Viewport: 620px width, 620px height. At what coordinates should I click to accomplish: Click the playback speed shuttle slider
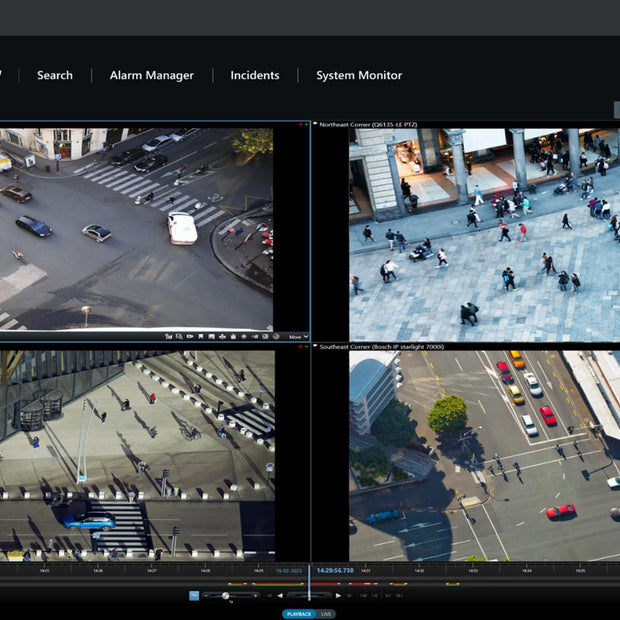click(309, 595)
